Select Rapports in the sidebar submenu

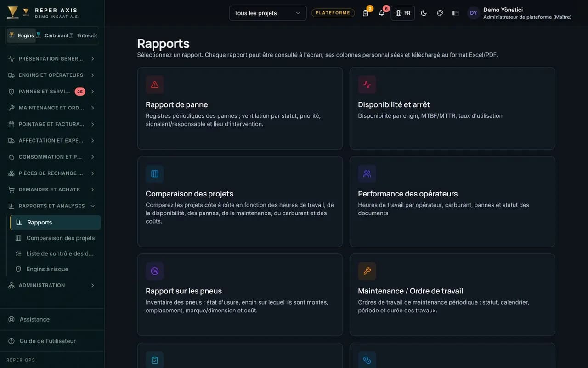pos(56,223)
